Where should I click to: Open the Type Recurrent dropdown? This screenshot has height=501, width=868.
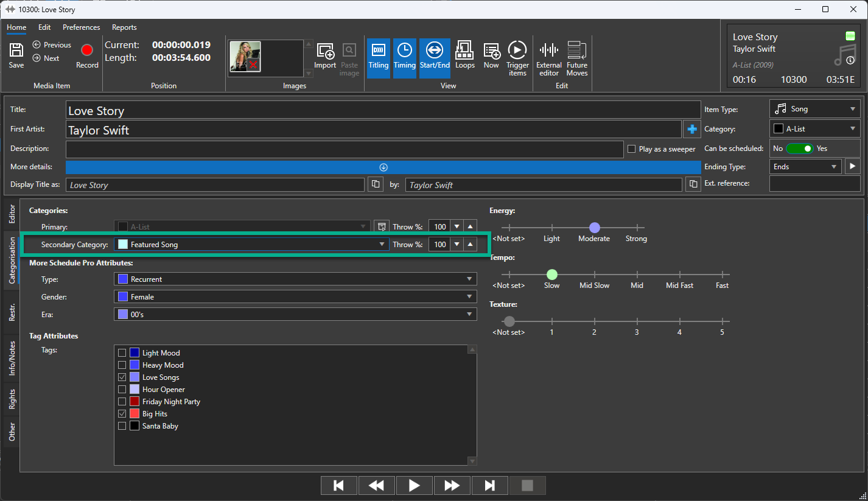tap(295, 279)
